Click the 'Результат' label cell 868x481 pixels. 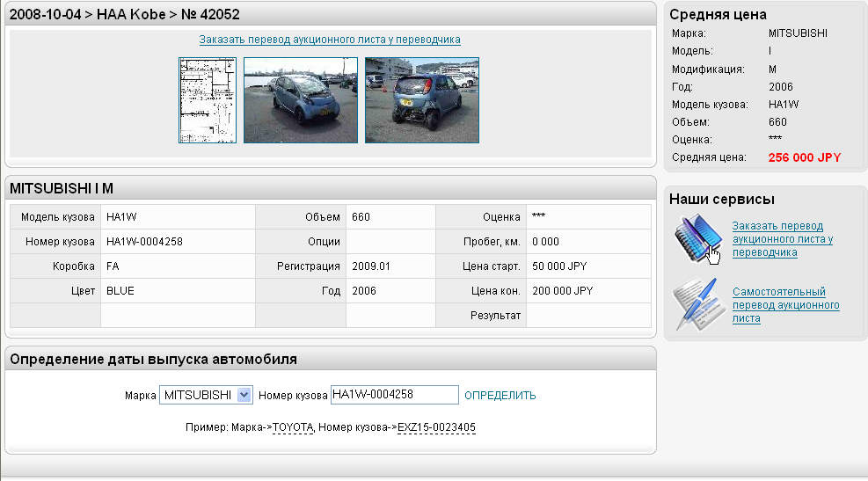(x=481, y=315)
